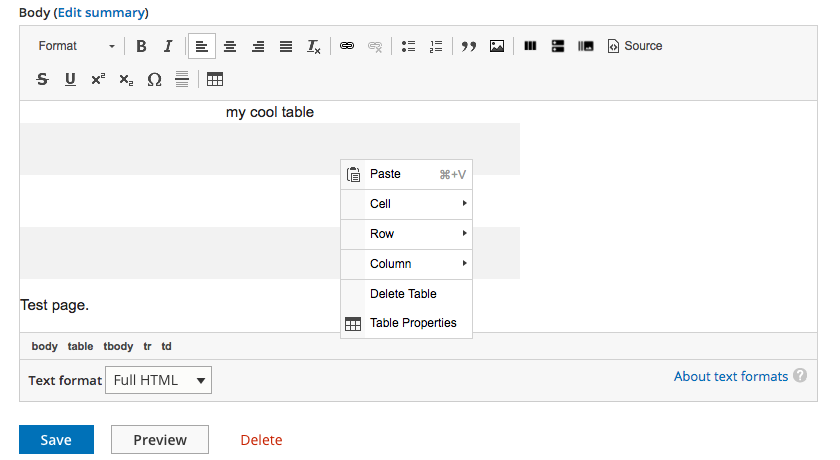The height and width of the screenshot is (460, 840).
Task: Apply subscript formatting
Action: pos(126,79)
